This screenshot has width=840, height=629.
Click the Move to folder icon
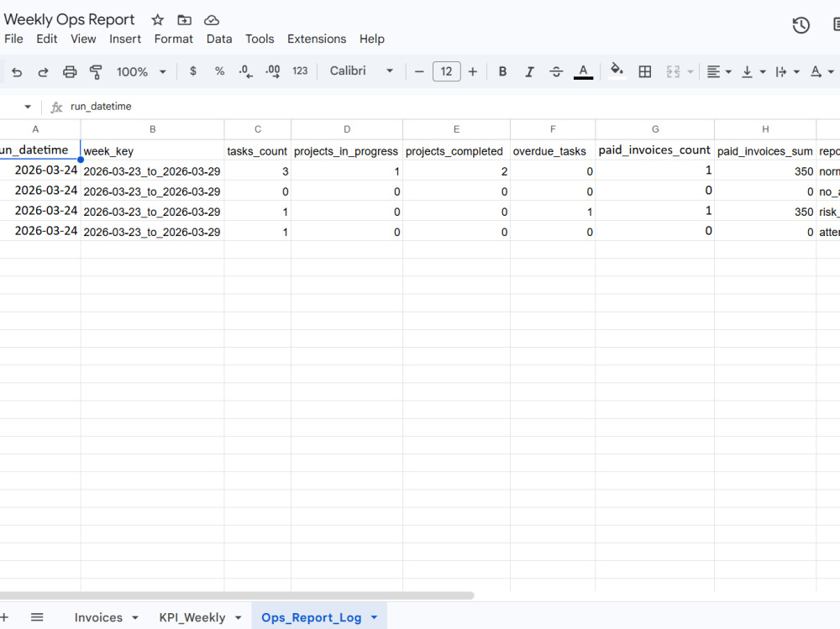184,20
